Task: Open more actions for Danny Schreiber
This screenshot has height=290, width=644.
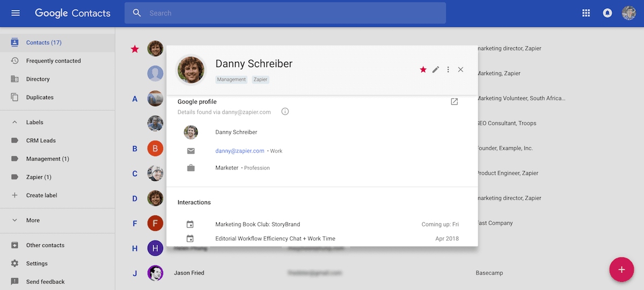Action: (x=448, y=69)
